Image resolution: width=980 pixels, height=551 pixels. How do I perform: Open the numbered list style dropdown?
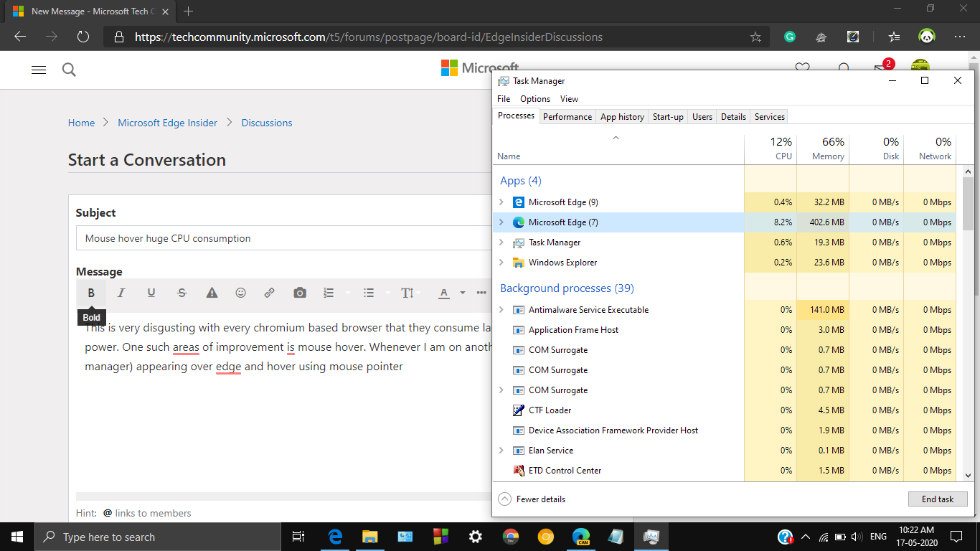coord(348,293)
